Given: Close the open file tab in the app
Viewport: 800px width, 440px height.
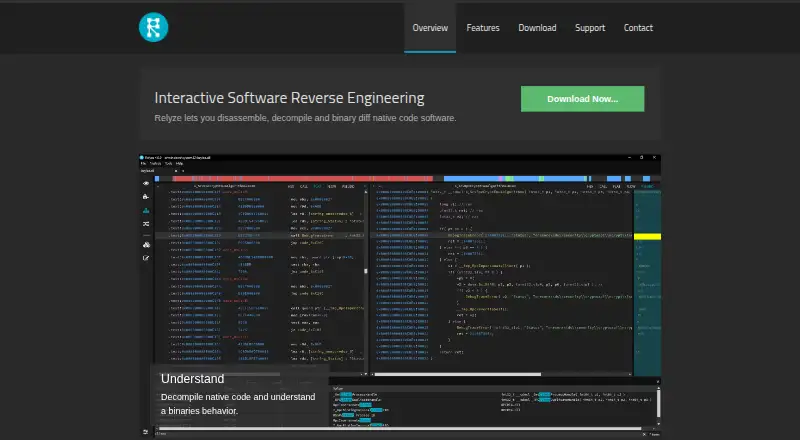Looking at the screenshot, I should (176, 170).
